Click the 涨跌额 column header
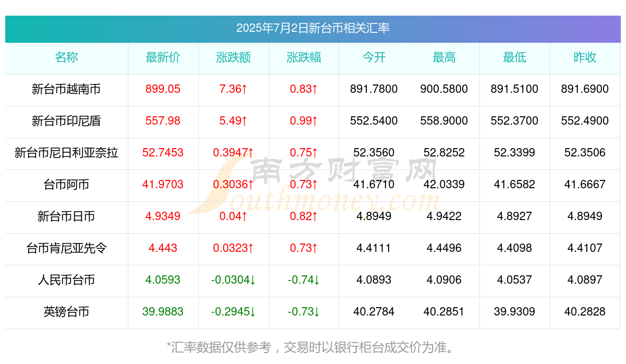Screen dimensions: 626x364 (x=233, y=57)
